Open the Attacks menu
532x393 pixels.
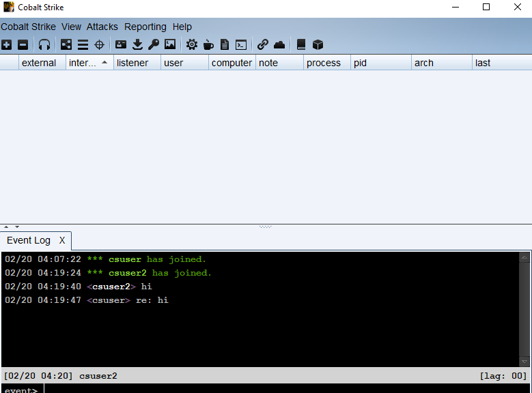[102, 27]
